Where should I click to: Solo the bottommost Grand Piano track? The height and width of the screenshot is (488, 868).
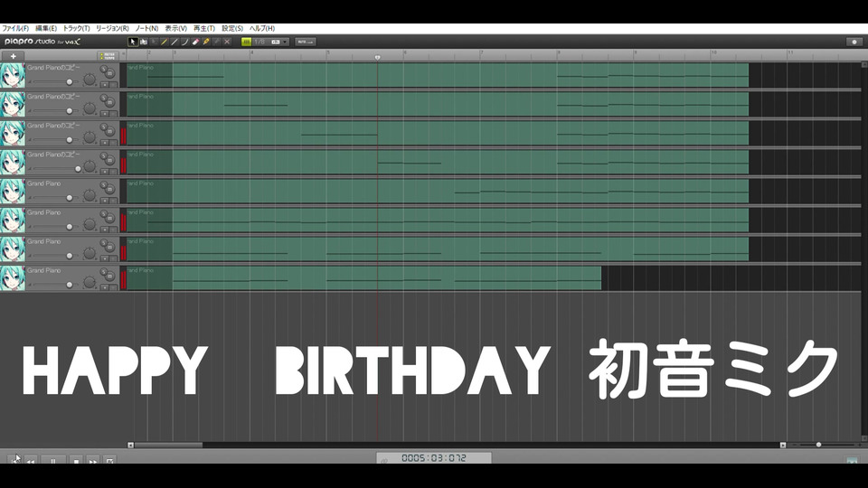103,272
